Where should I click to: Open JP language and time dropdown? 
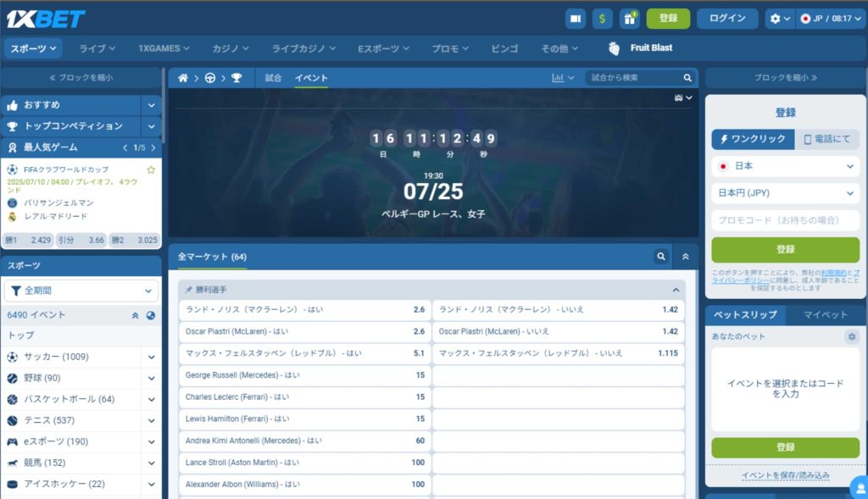[x=831, y=19]
